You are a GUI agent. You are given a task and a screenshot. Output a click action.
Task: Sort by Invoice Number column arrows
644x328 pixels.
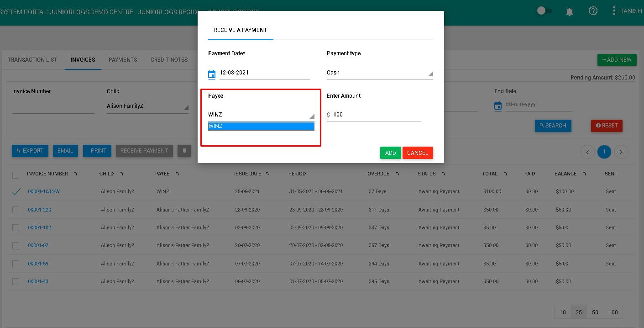tap(76, 174)
